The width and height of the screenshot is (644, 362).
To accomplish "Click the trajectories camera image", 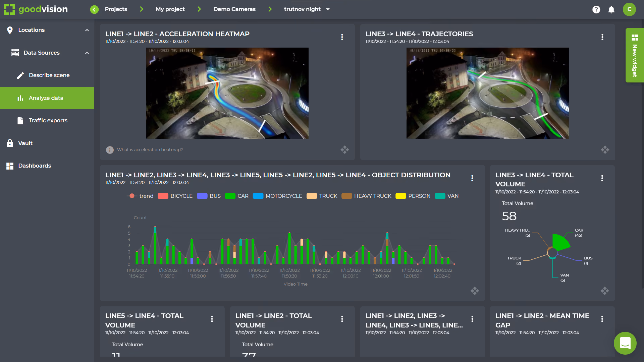I will point(487,93).
